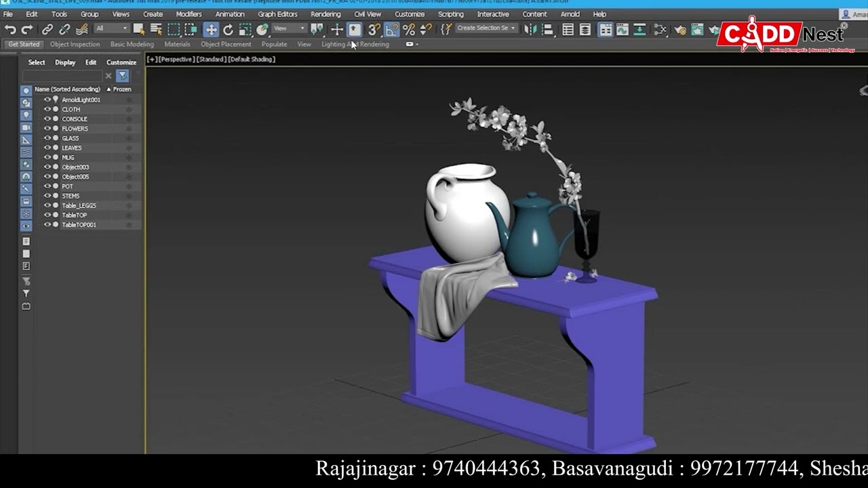The height and width of the screenshot is (488, 868).
Task: Click the [Default Shading] viewport label
Action: point(252,60)
